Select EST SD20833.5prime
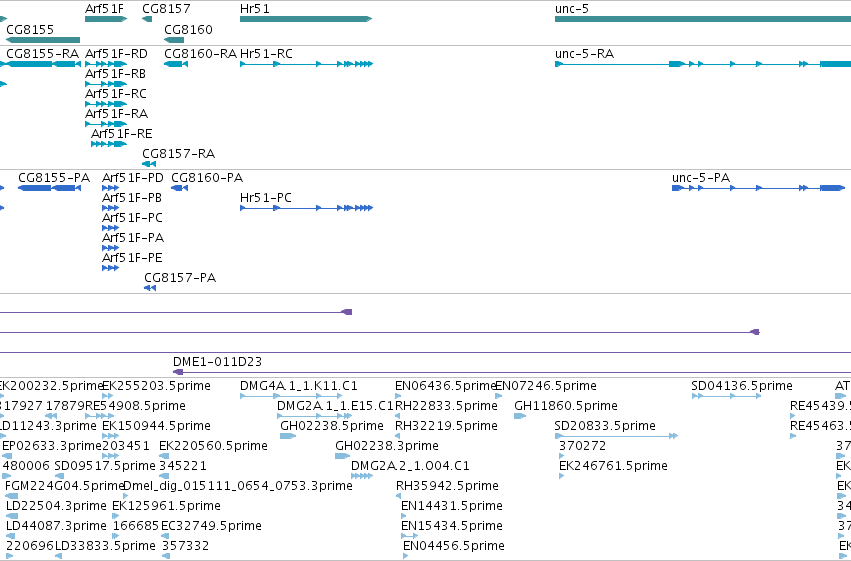 coord(616,436)
